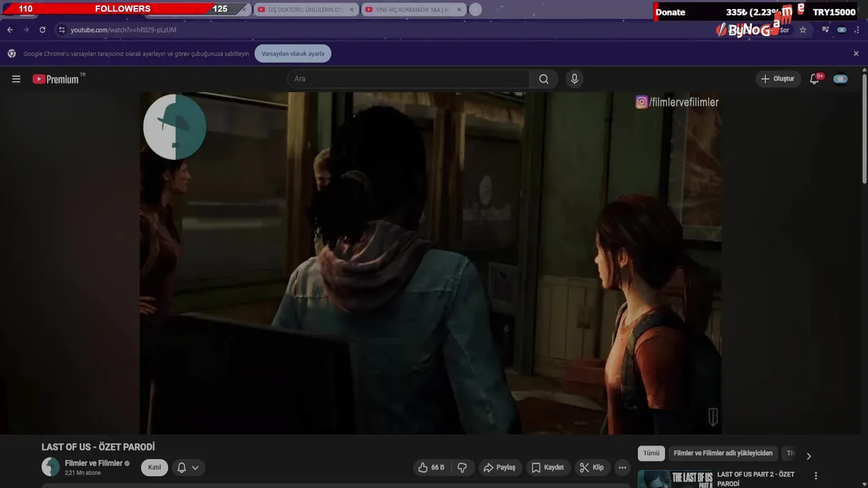This screenshot has width=868, height=488.
Task: Open LAST OF US PART 2 - ÖZET PARODİ
Action: pos(756,479)
